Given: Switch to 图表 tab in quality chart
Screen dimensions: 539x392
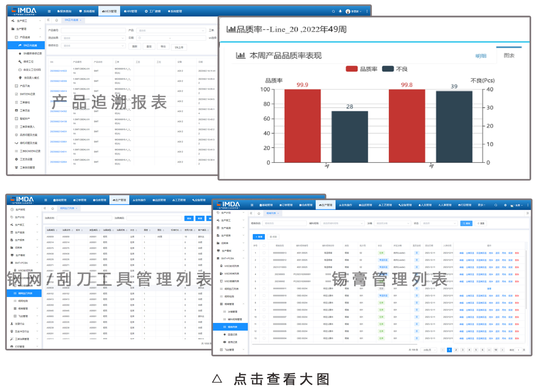Looking at the screenshot, I should pos(509,56).
